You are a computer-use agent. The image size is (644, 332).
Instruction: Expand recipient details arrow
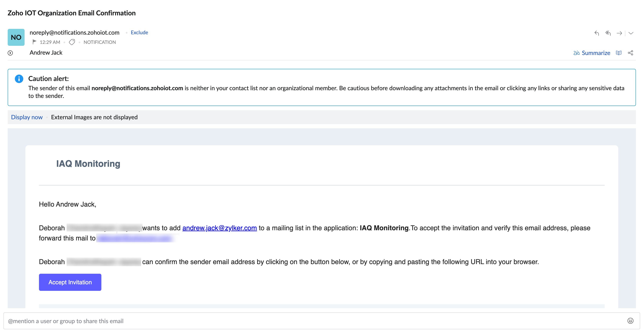pos(10,53)
